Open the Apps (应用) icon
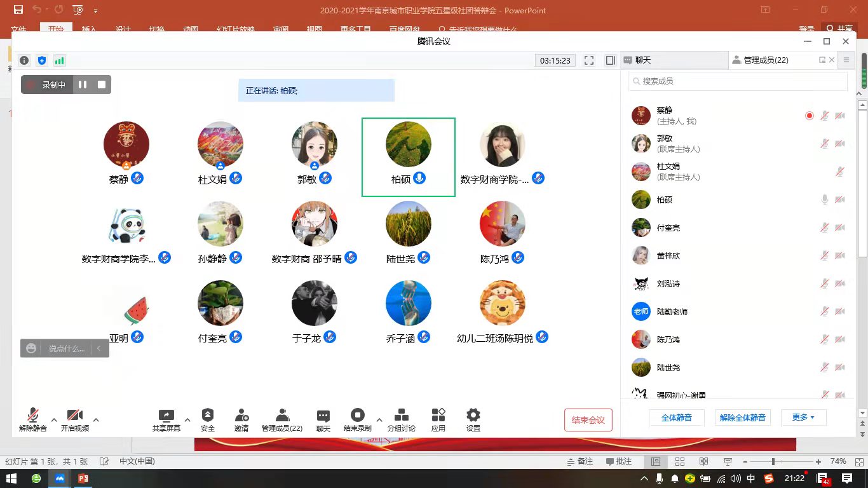Image resolution: width=868 pixels, height=488 pixels. (438, 419)
